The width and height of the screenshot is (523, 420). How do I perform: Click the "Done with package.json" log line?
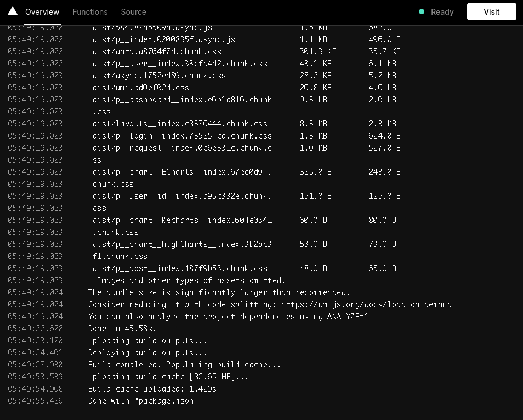(x=143, y=401)
